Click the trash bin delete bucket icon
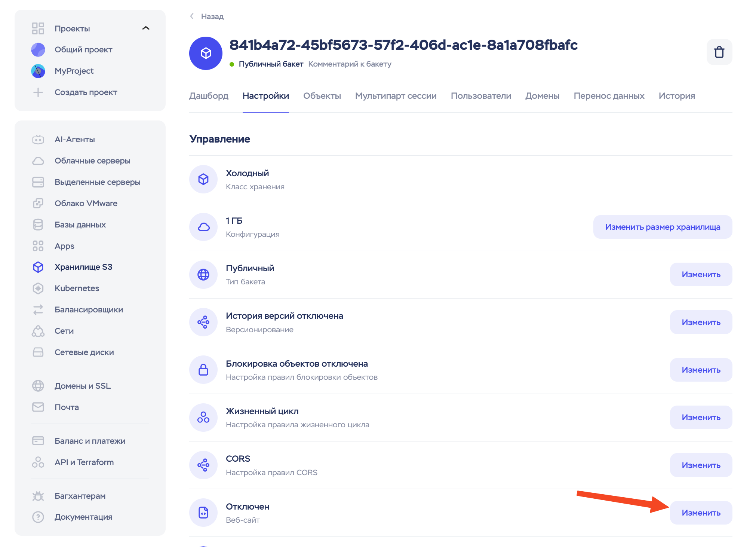This screenshot has width=756, height=547. pos(719,52)
